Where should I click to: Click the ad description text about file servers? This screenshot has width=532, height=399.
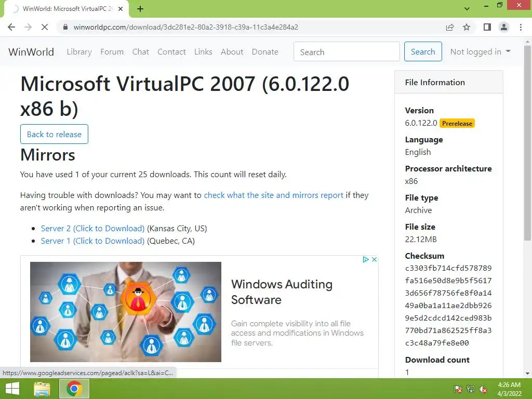[297, 333]
